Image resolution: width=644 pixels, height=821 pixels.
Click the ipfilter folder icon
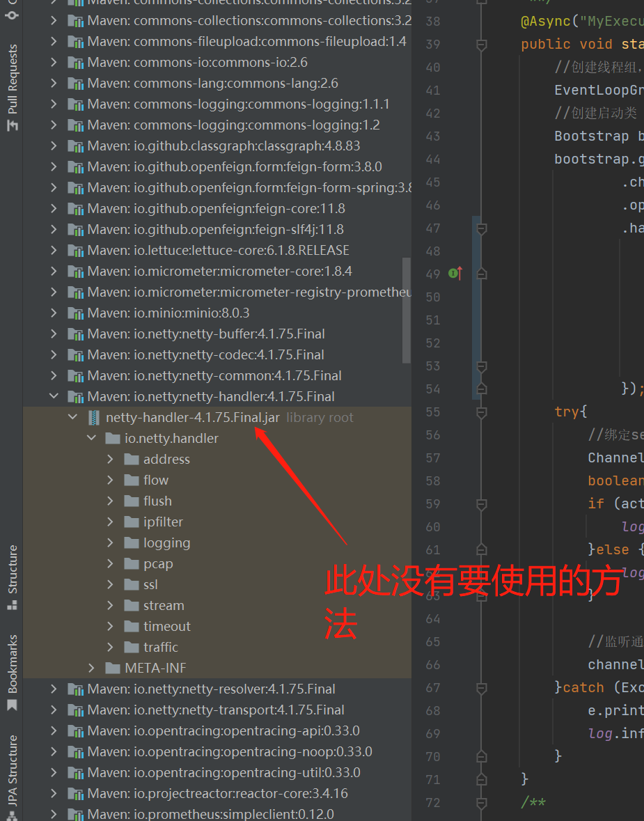132,522
